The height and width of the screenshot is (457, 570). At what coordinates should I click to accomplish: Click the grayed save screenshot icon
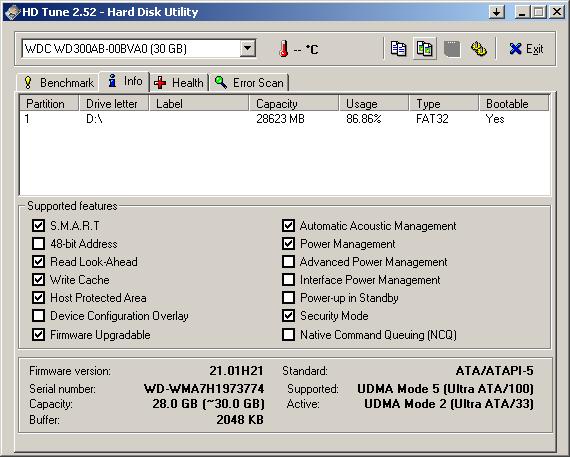click(452, 49)
